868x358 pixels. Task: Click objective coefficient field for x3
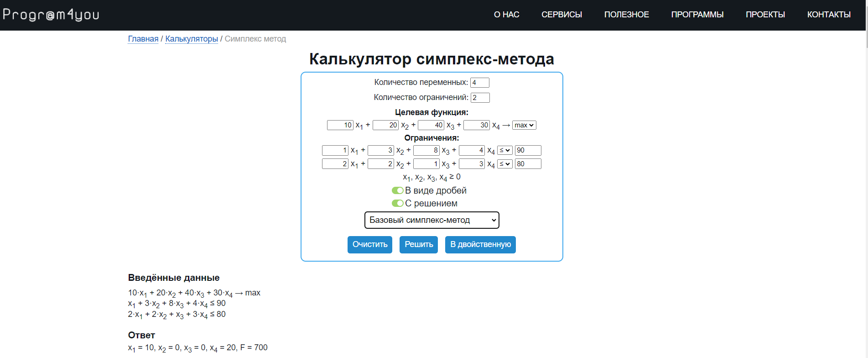point(431,125)
